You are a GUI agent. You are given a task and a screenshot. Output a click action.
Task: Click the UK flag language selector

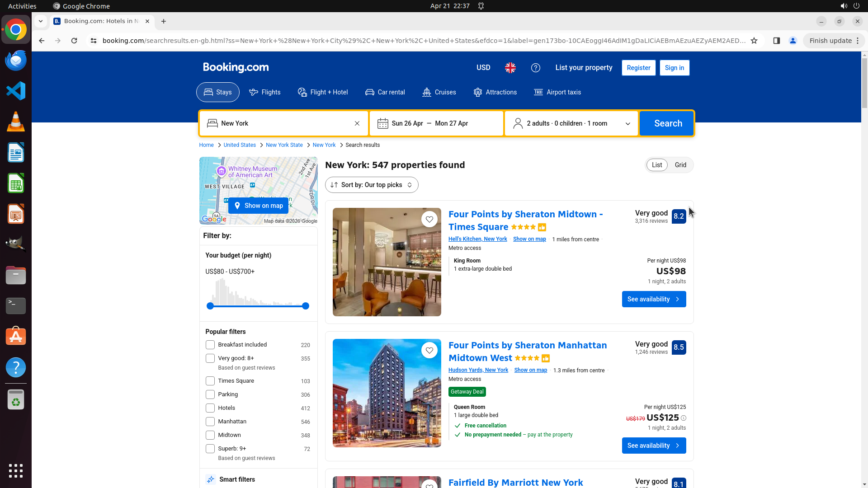pos(510,68)
